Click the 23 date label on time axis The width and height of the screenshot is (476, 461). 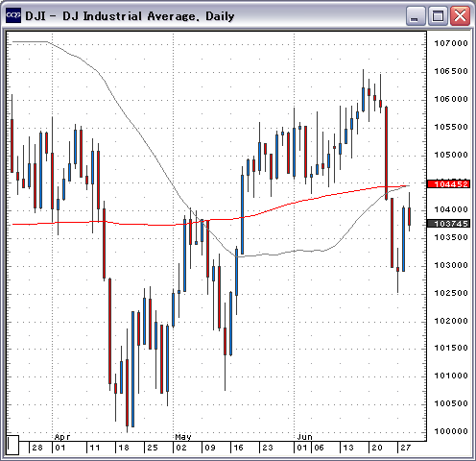[268, 448]
